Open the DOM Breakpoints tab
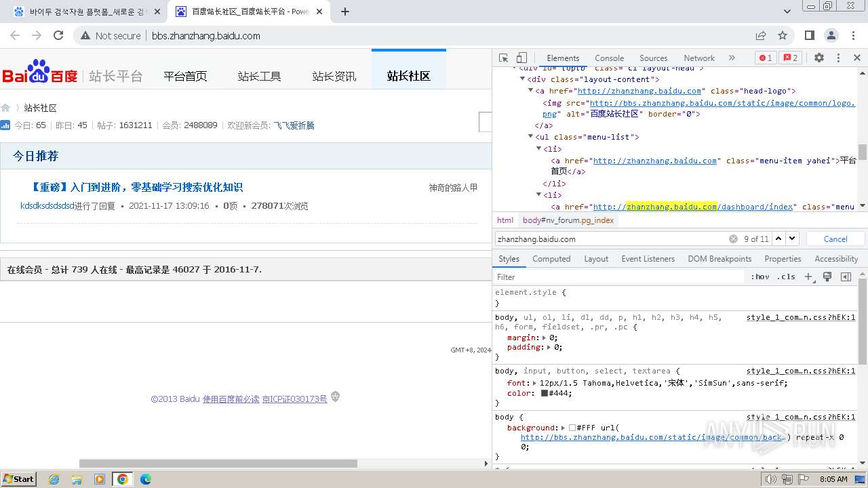The width and height of the screenshot is (868, 488). tap(719, 259)
